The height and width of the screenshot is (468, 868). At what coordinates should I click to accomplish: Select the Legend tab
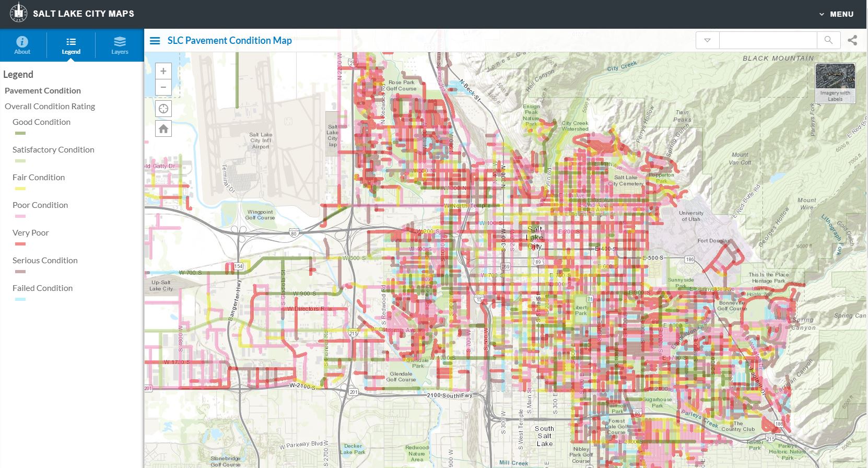point(71,45)
